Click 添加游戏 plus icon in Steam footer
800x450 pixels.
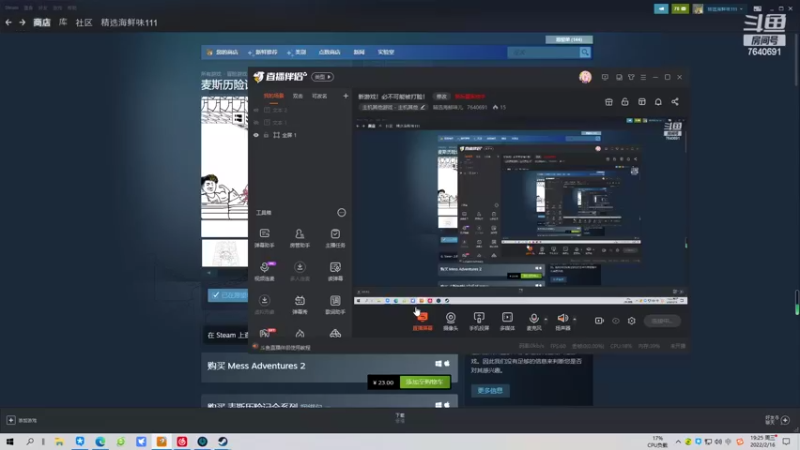click(x=11, y=420)
